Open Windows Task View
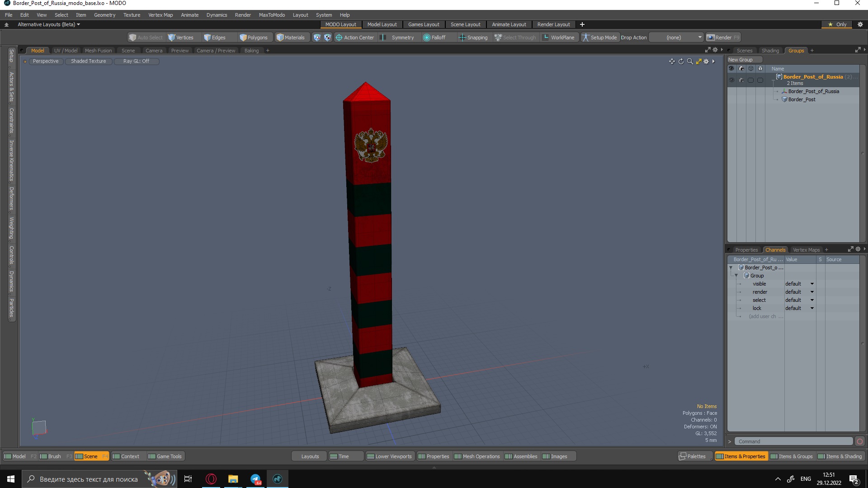Viewport: 868px width, 488px height. point(188,479)
